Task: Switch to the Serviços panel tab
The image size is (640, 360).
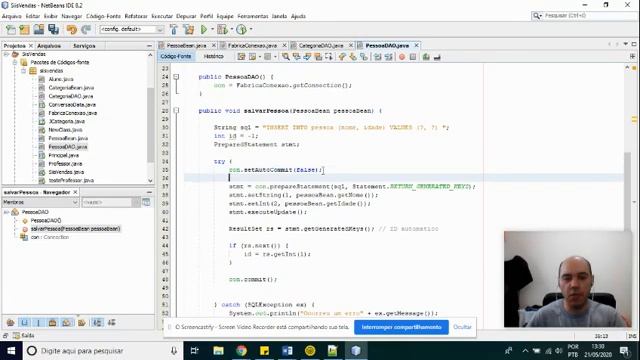Action: 84,46
